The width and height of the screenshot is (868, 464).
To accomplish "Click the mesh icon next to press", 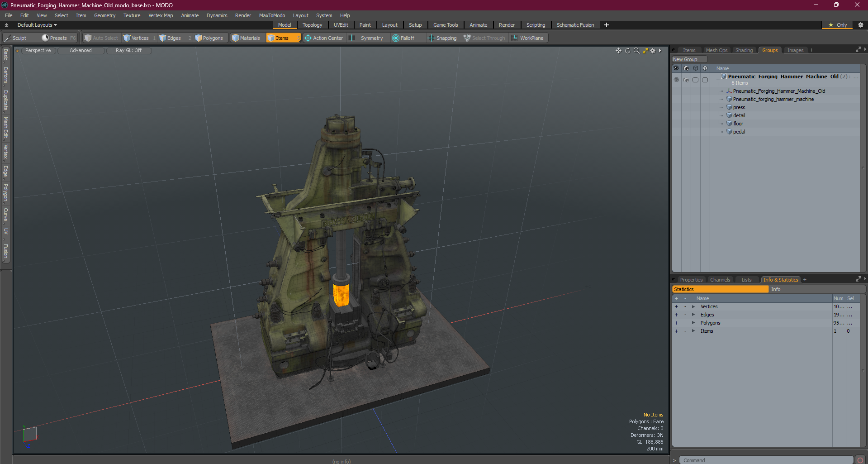I will click(729, 107).
